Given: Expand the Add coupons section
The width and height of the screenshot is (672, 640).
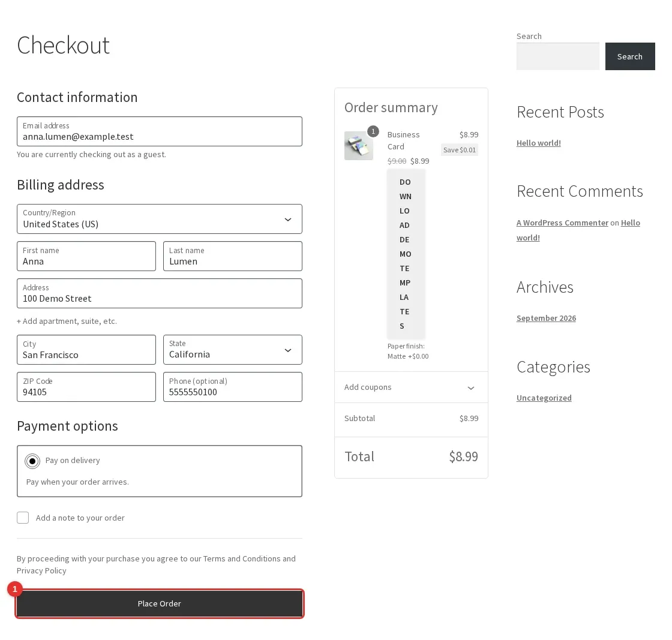Looking at the screenshot, I should pos(411,387).
